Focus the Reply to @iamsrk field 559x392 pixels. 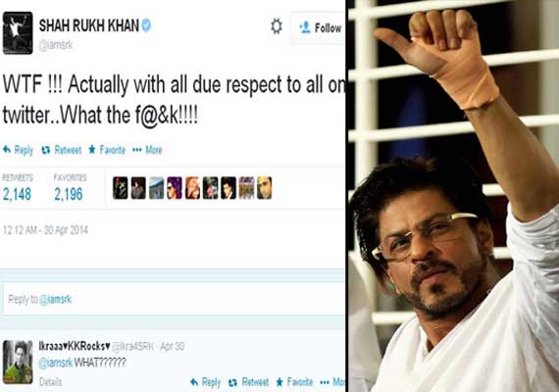[174, 299]
